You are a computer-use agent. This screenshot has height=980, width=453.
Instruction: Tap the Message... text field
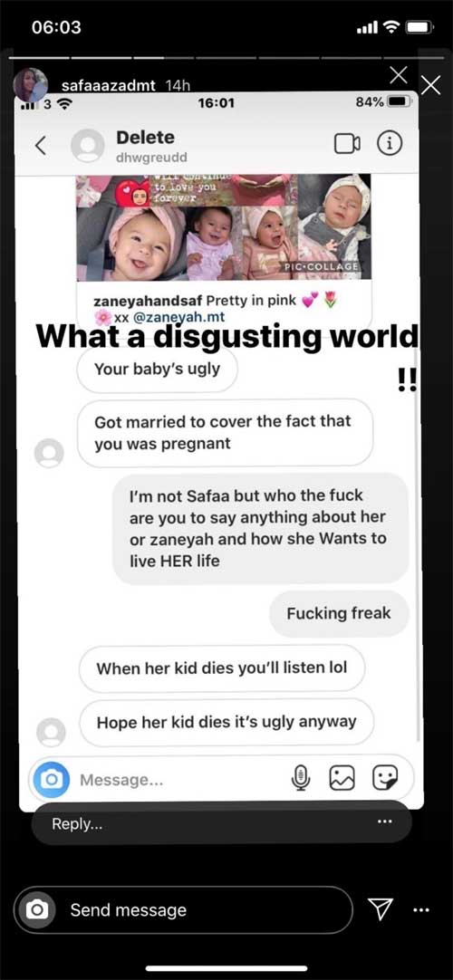point(181,779)
